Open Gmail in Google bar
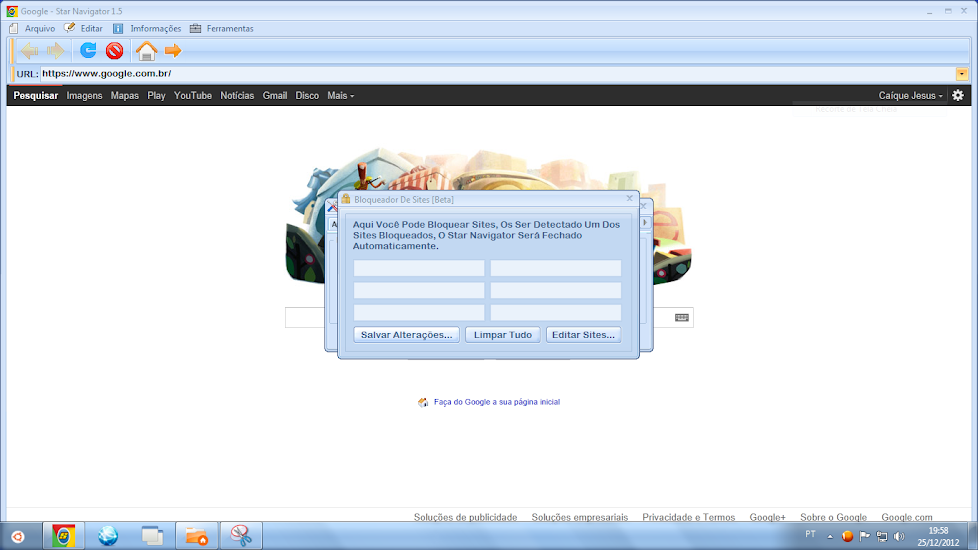The height and width of the screenshot is (550, 978). point(274,95)
